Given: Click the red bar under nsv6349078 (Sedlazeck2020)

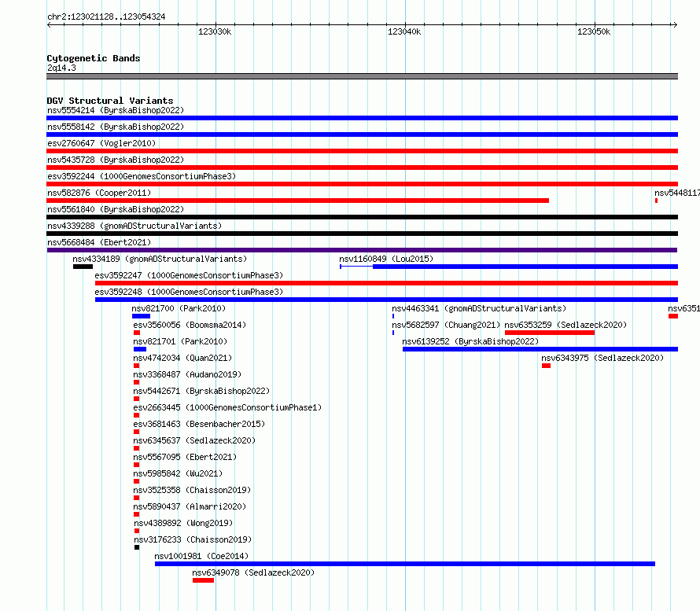Looking at the screenshot, I should point(203,580).
